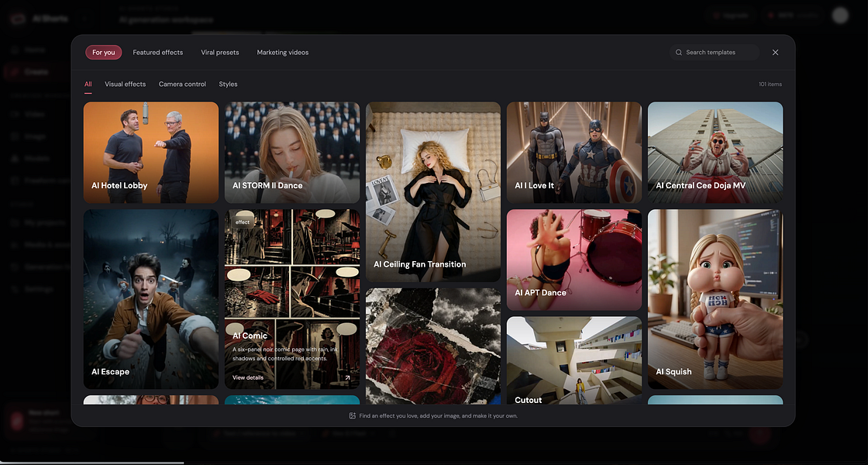The width and height of the screenshot is (868, 465).
Task: Click the image icon in footer hint
Action: pyautogui.click(x=352, y=415)
